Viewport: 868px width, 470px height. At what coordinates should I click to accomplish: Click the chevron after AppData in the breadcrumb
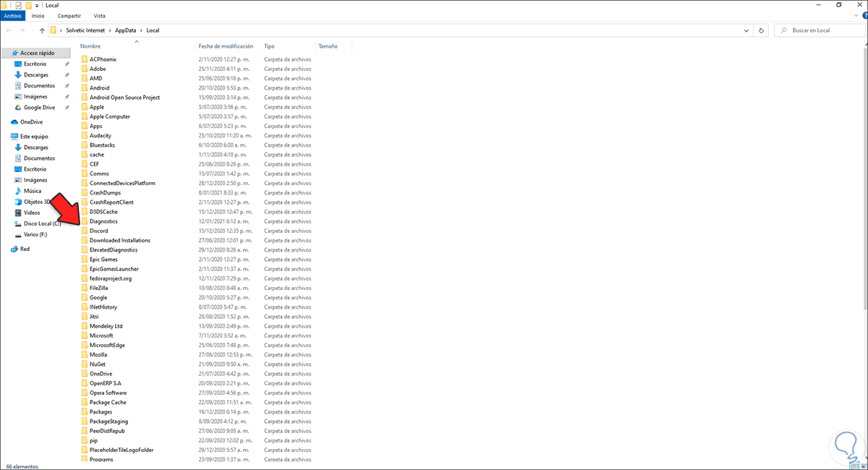click(x=140, y=30)
